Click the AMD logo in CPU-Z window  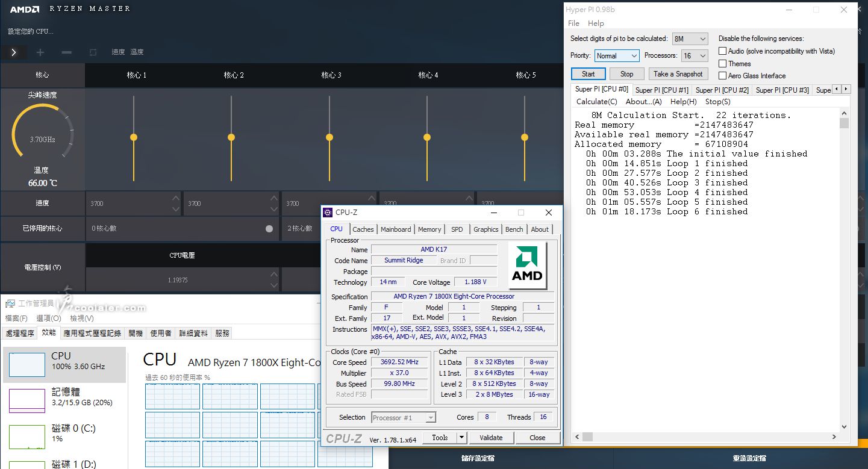(x=527, y=266)
